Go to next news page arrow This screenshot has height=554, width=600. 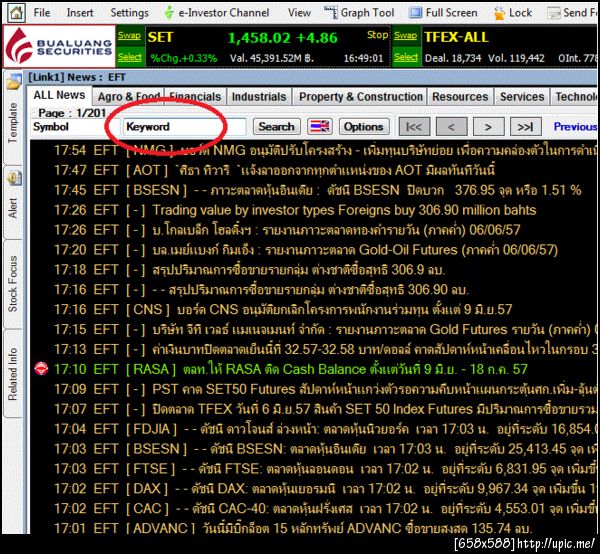(x=488, y=127)
